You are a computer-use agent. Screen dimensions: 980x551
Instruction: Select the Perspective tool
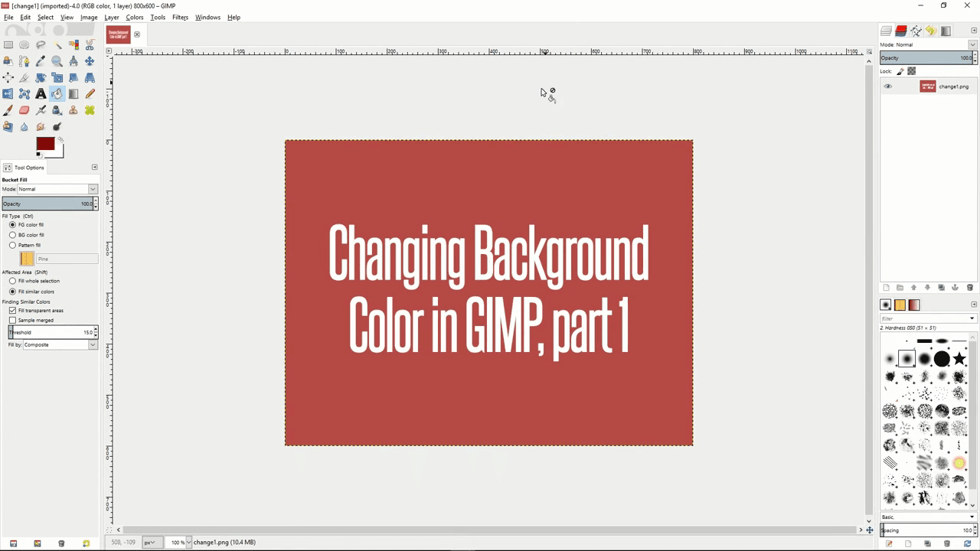[90, 77]
